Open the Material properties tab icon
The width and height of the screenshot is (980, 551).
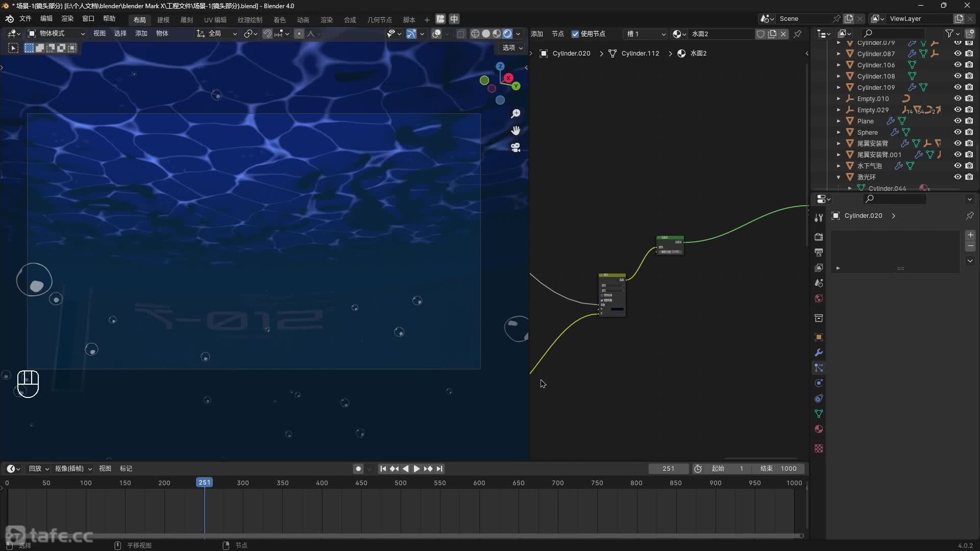pyautogui.click(x=819, y=429)
